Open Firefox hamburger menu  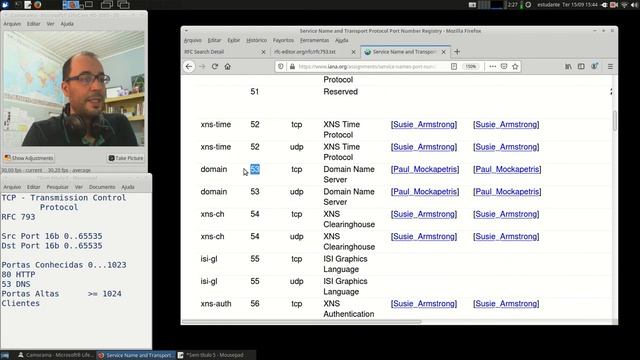click(x=610, y=67)
